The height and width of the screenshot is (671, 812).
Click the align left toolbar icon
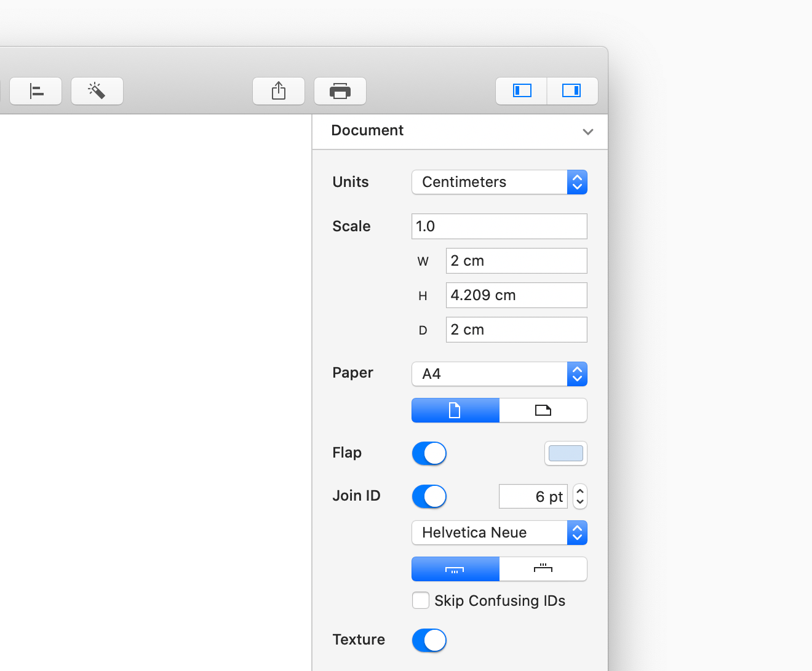click(x=36, y=91)
